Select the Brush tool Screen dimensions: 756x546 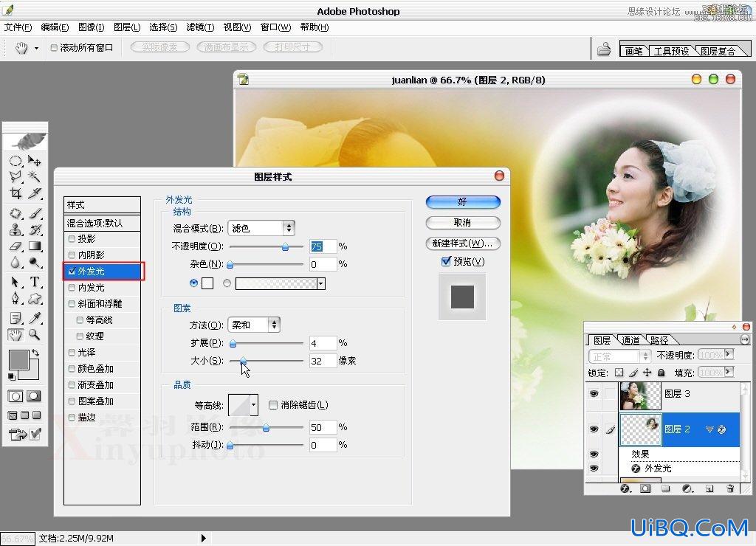pos(35,213)
